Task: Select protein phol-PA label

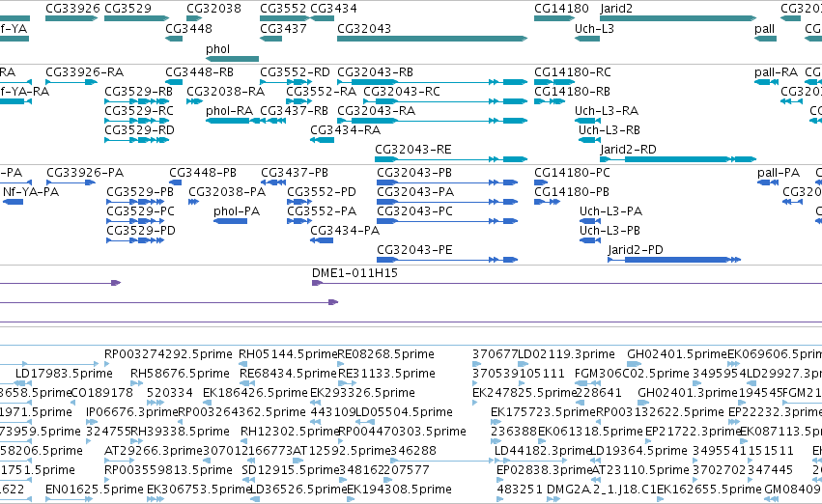Action: click(x=237, y=211)
